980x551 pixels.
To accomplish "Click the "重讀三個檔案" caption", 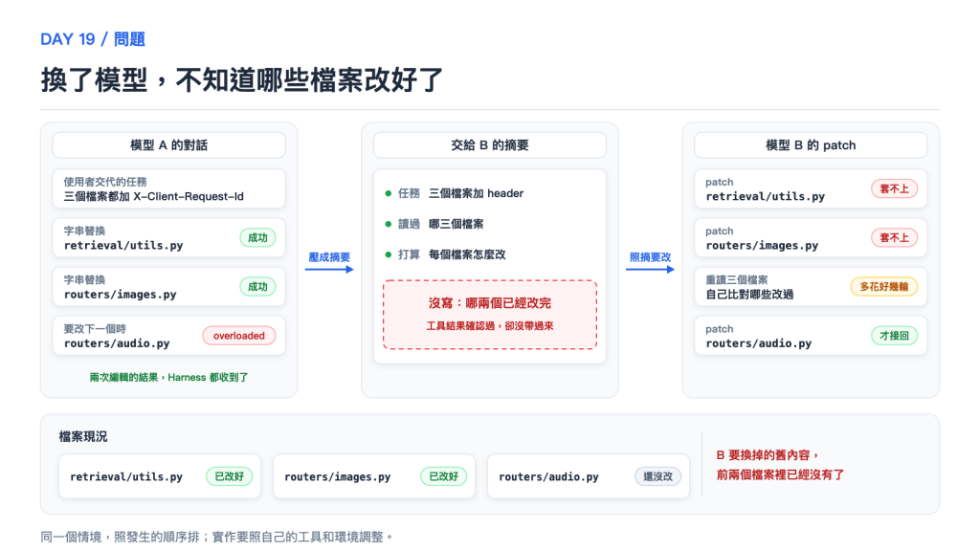I will tap(736, 280).
